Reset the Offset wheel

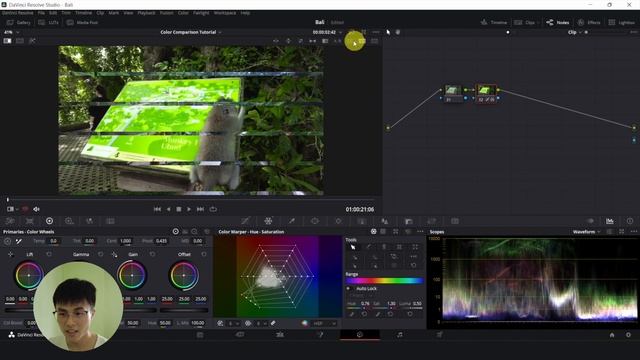pos(204,254)
